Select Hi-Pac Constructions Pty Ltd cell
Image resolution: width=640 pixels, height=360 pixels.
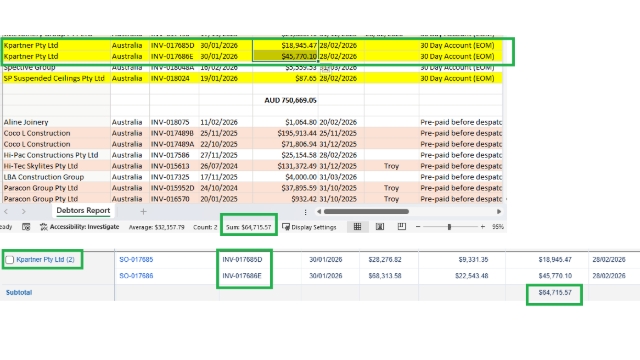(x=56, y=155)
